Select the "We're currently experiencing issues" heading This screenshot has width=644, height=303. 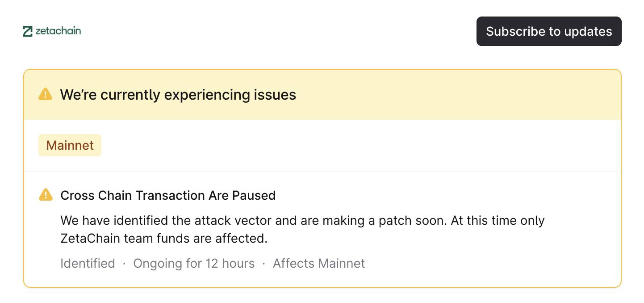point(178,95)
